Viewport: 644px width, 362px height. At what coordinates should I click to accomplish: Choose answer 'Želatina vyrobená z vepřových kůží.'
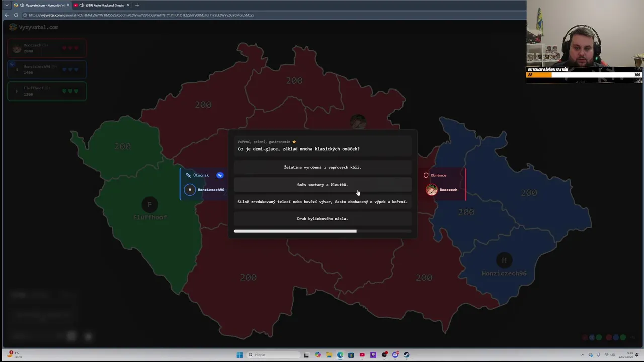coord(323,167)
